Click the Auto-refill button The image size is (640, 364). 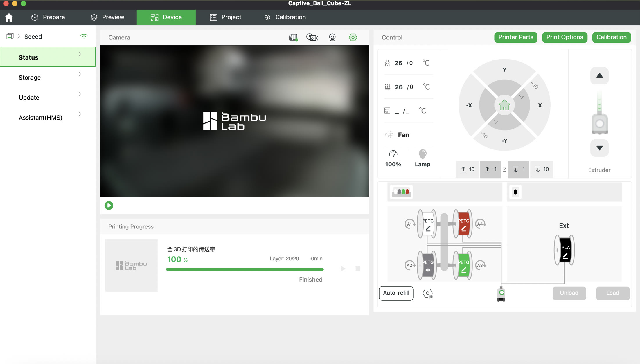[x=396, y=293]
